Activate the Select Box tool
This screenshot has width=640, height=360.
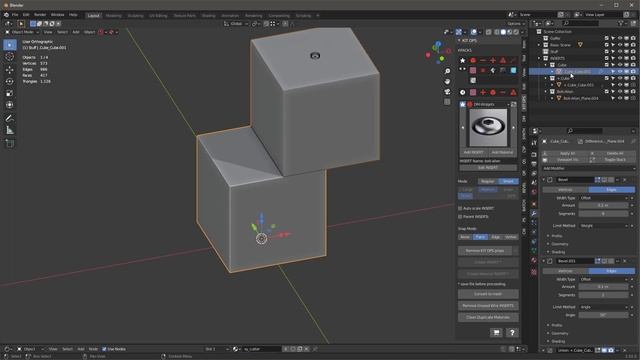(x=10, y=44)
